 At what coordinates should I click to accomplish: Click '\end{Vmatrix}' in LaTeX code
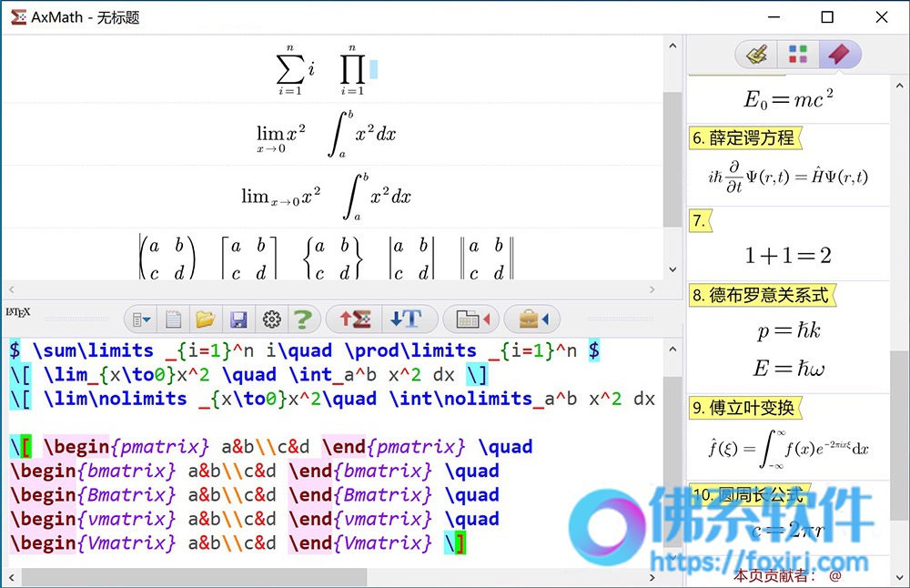360,544
